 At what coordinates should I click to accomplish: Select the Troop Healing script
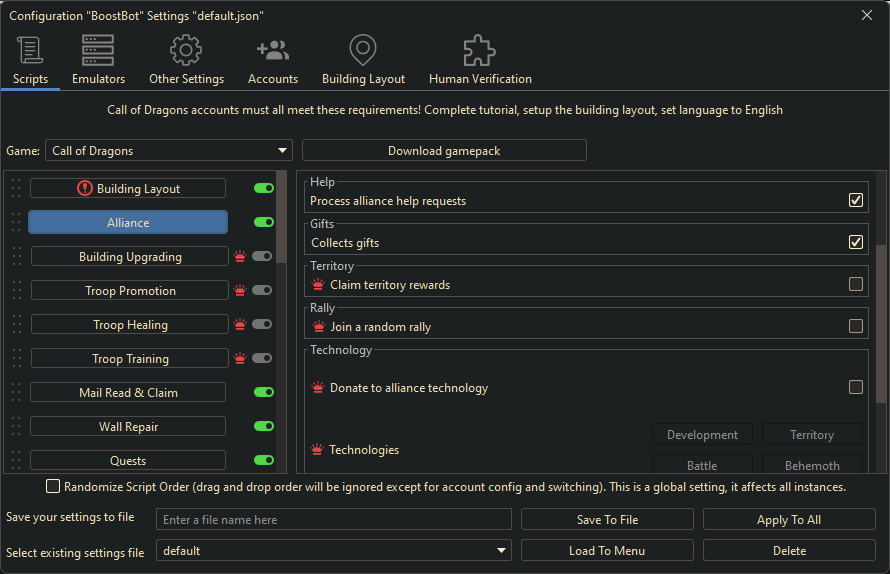[130, 325]
